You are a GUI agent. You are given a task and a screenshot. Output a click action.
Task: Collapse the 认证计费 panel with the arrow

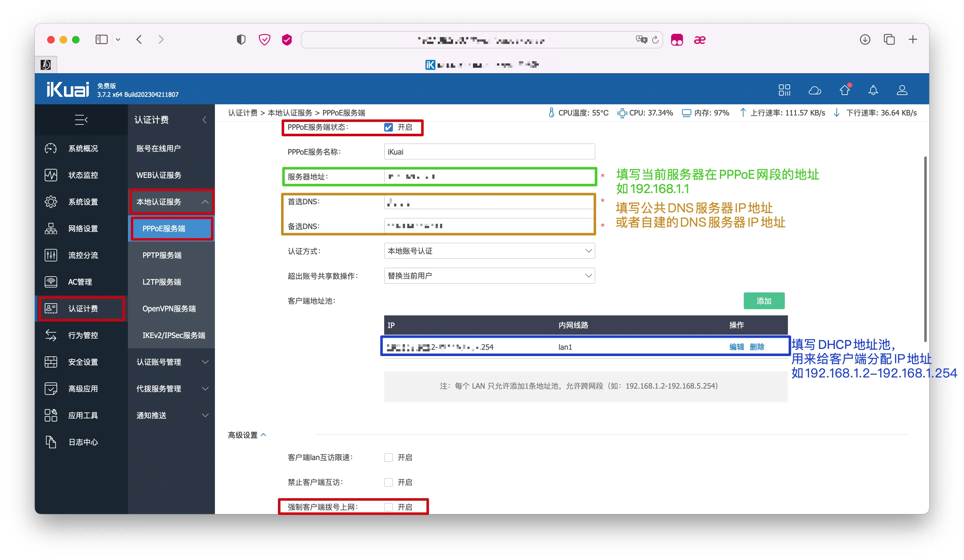(205, 120)
